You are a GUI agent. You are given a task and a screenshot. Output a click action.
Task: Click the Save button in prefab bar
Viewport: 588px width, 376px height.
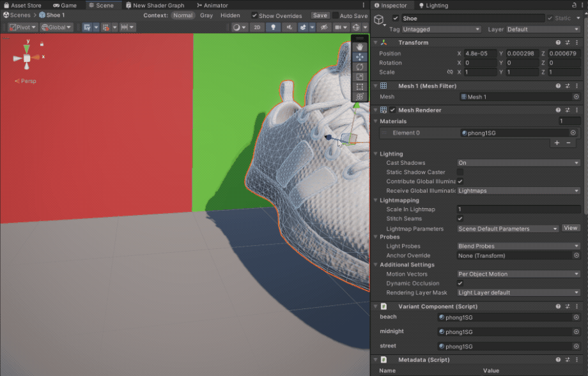(320, 15)
